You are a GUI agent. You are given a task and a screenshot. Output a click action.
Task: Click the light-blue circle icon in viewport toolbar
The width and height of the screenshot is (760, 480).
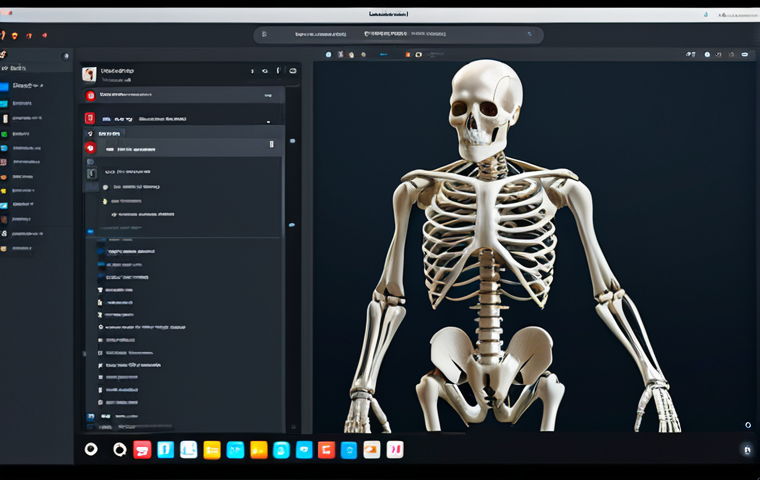pyautogui.click(x=329, y=54)
